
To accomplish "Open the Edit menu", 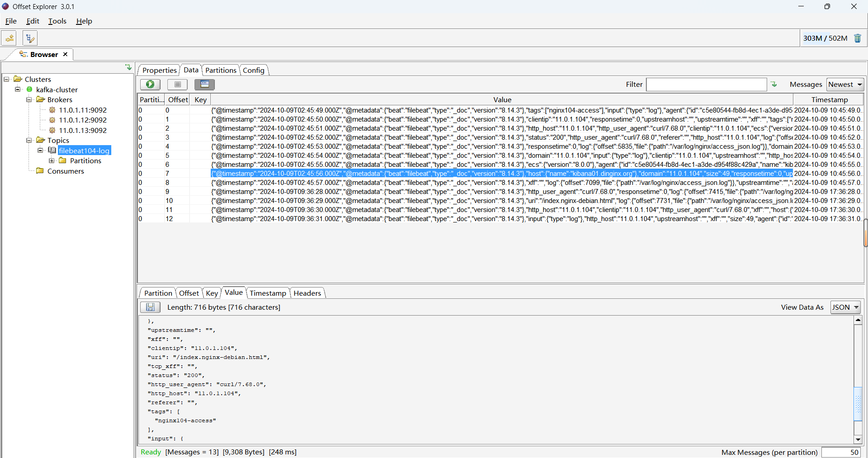I will pyautogui.click(x=33, y=21).
